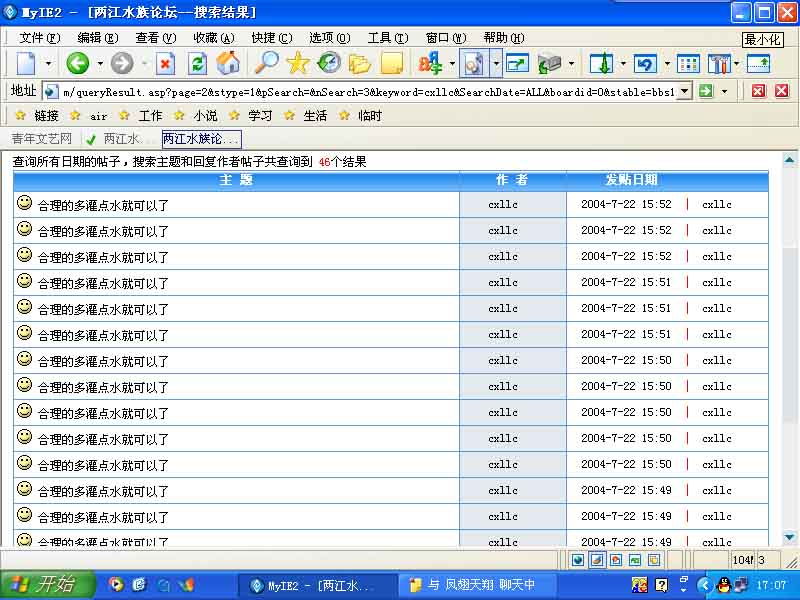Open the dropdown arrow beside New page icon
Screen dimensions: 800x600
pyautogui.click(x=47, y=64)
